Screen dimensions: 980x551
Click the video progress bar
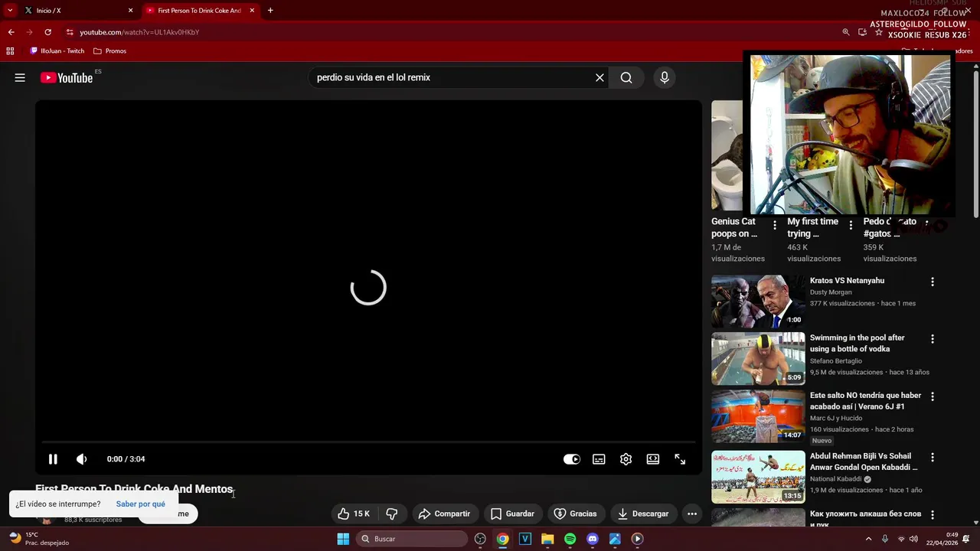368,442
